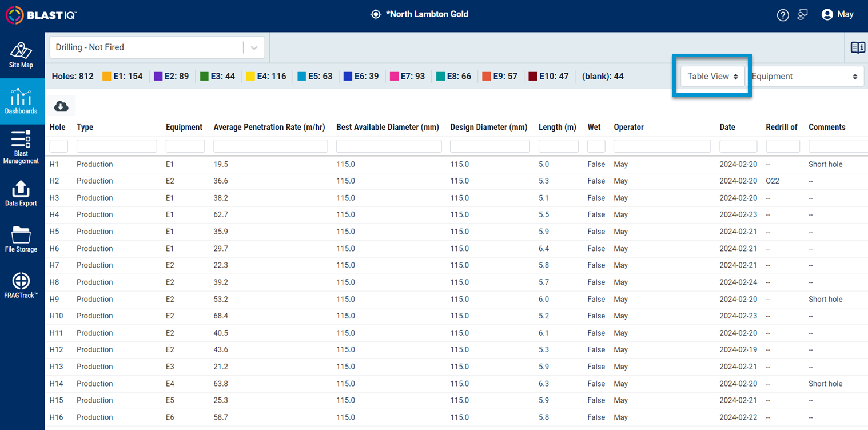Click the E4 yellow legend swatch
Image resolution: width=868 pixels, height=430 pixels.
pyautogui.click(x=250, y=76)
